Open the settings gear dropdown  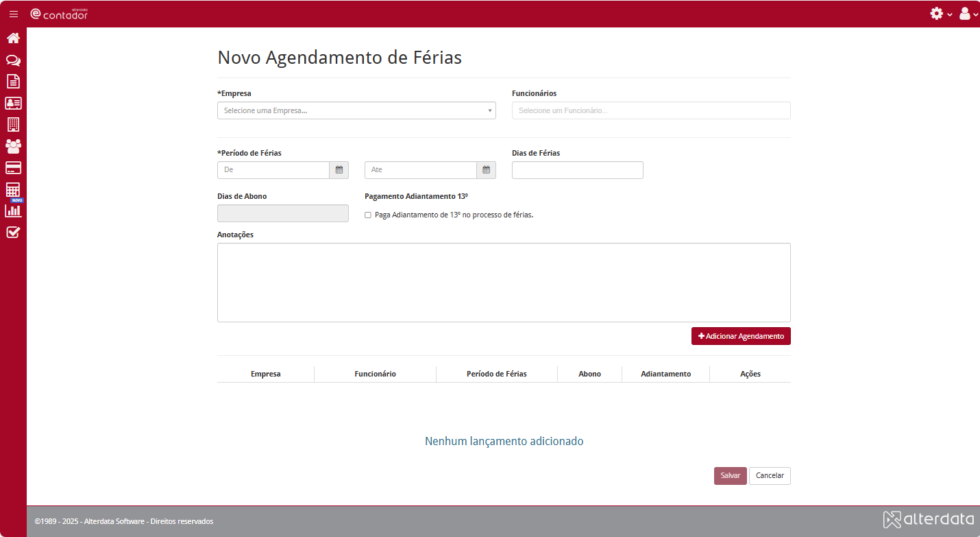940,14
